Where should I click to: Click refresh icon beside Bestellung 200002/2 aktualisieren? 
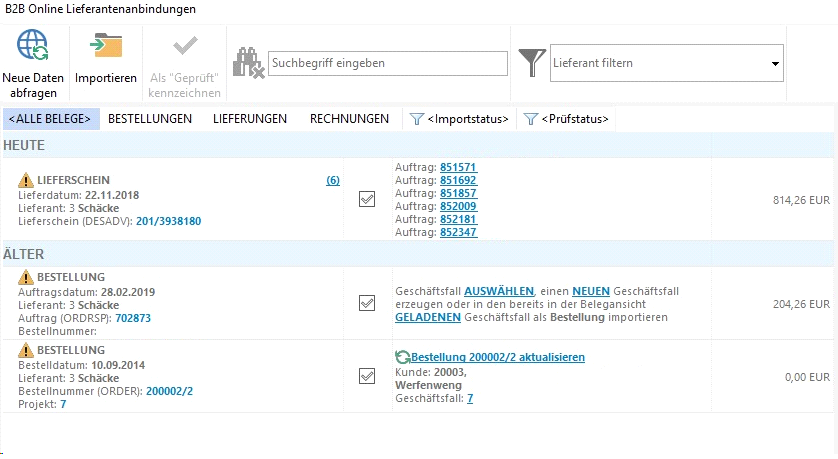403,357
